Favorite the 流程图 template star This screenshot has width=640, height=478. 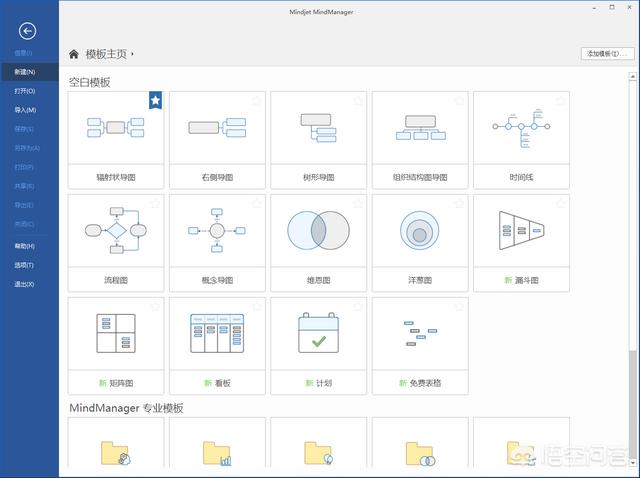point(156,203)
